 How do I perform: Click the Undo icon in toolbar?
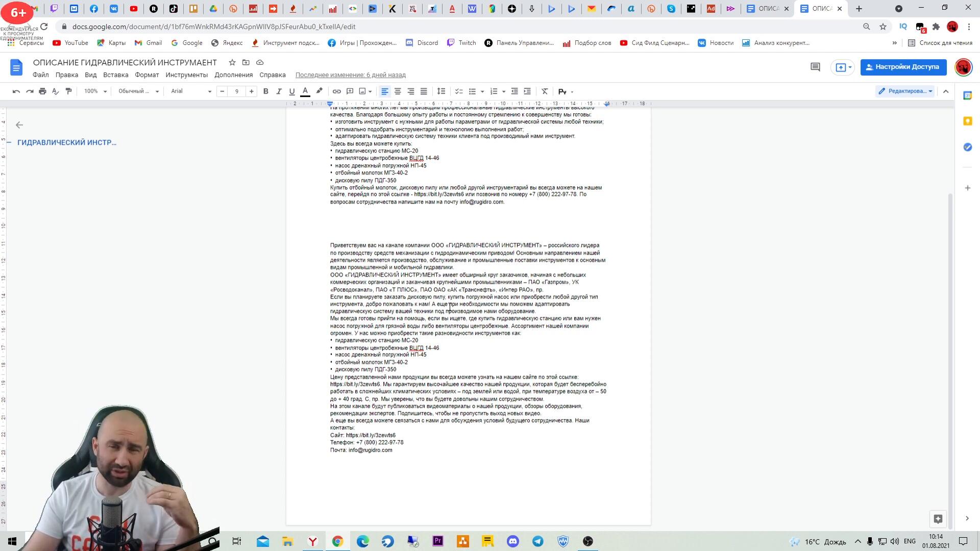16,91
